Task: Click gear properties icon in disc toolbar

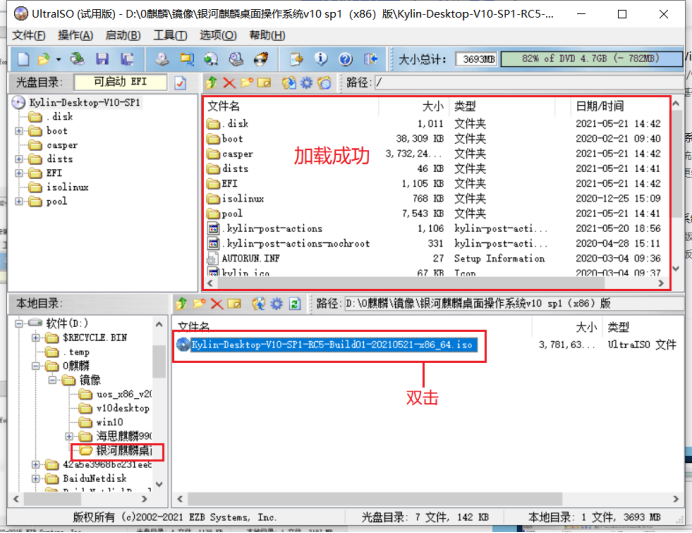Action: [306, 83]
